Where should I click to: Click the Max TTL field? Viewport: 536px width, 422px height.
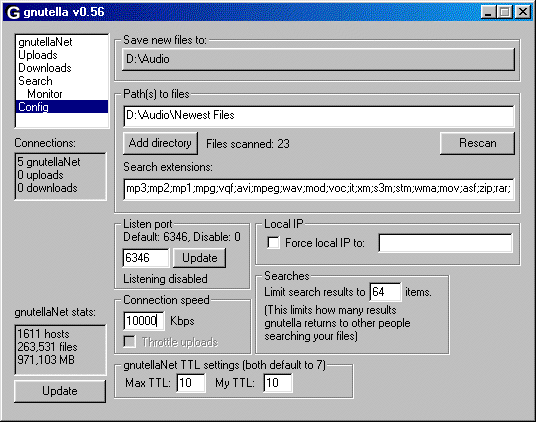click(191, 383)
